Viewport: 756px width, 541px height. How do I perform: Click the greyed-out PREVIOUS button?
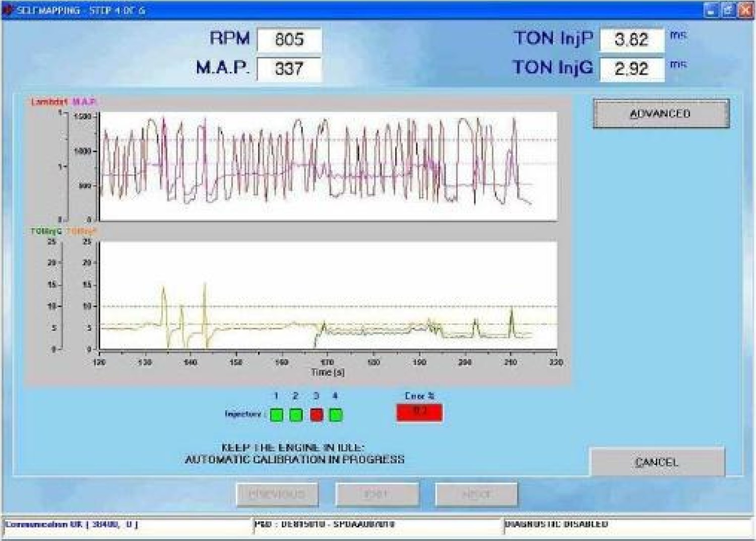pyautogui.click(x=277, y=494)
